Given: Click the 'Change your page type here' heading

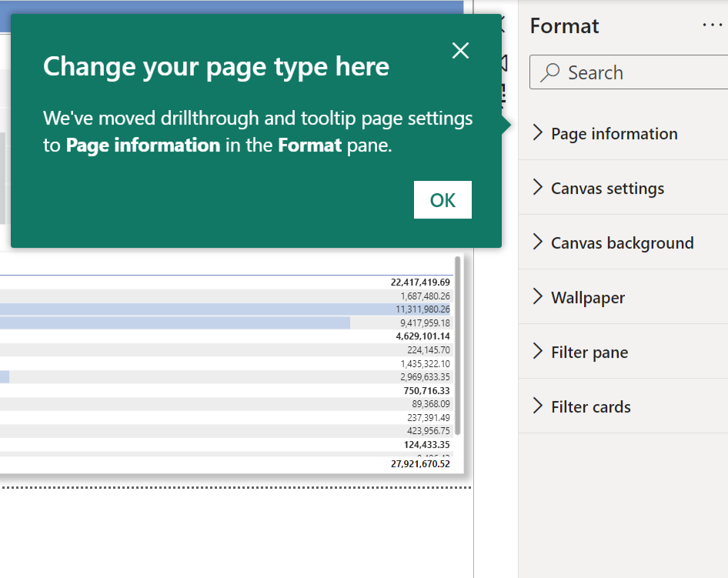Looking at the screenshot, I should 216,66.
